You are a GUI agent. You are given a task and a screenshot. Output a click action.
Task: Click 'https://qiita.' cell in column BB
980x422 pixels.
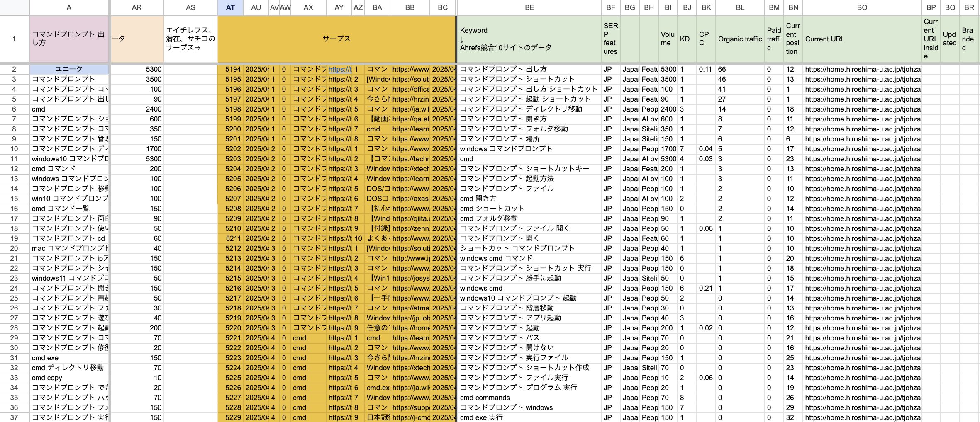pos(410,218)
